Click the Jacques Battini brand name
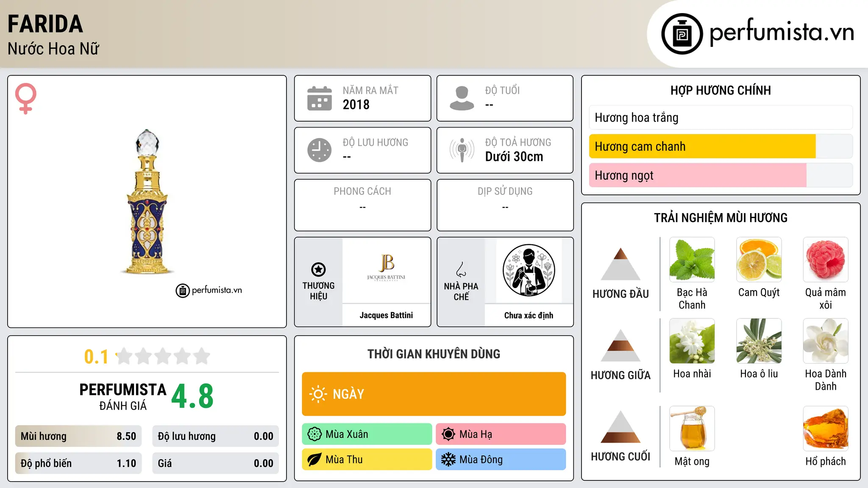Viewport: 868px width, 488px height. [x=386, y=315]
